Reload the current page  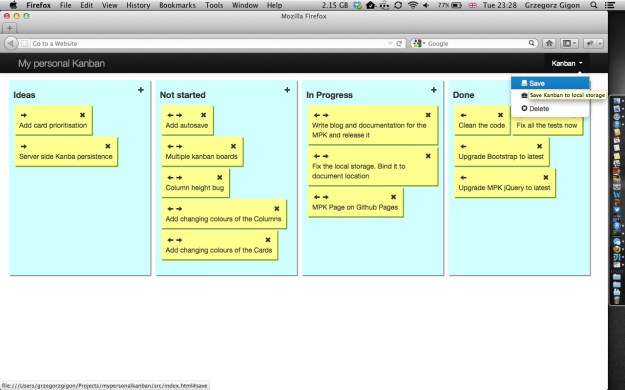(399, 43)
